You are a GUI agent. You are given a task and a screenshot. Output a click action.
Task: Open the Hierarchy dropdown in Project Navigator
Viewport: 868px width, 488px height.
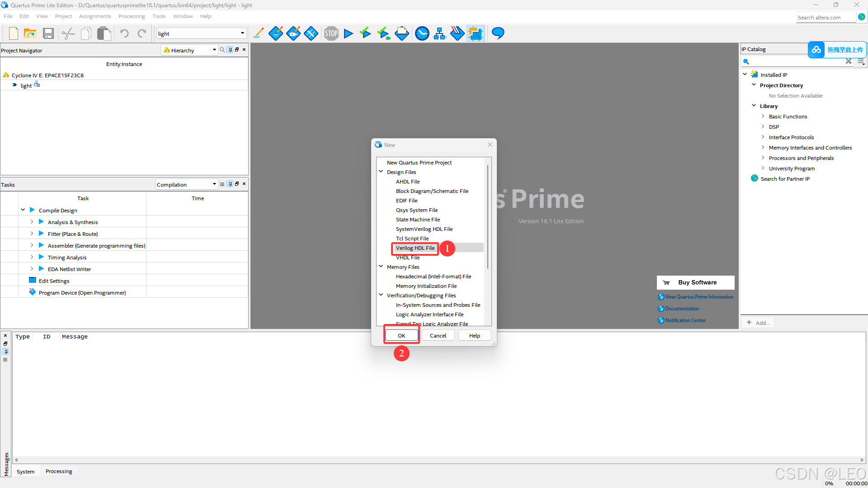tap(190, 50)
